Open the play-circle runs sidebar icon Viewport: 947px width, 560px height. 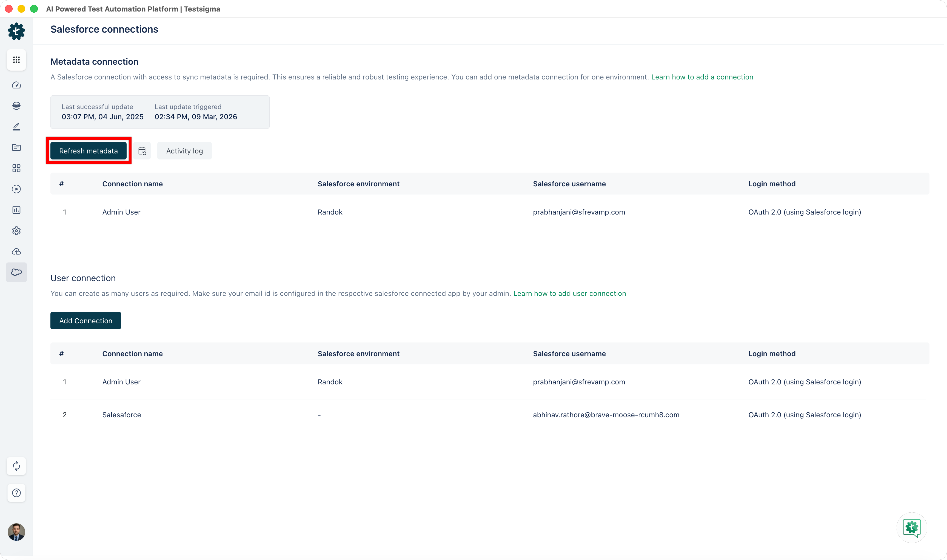[x=16, y=189]
